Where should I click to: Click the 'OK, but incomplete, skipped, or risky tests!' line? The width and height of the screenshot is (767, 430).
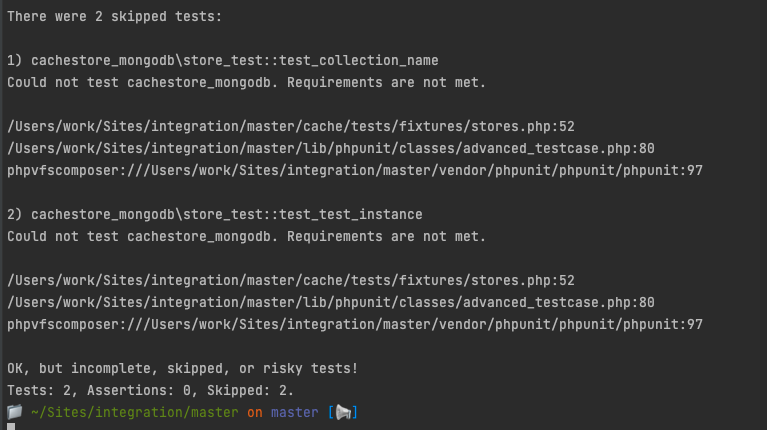pyautogui.click(x=182, y=369)
